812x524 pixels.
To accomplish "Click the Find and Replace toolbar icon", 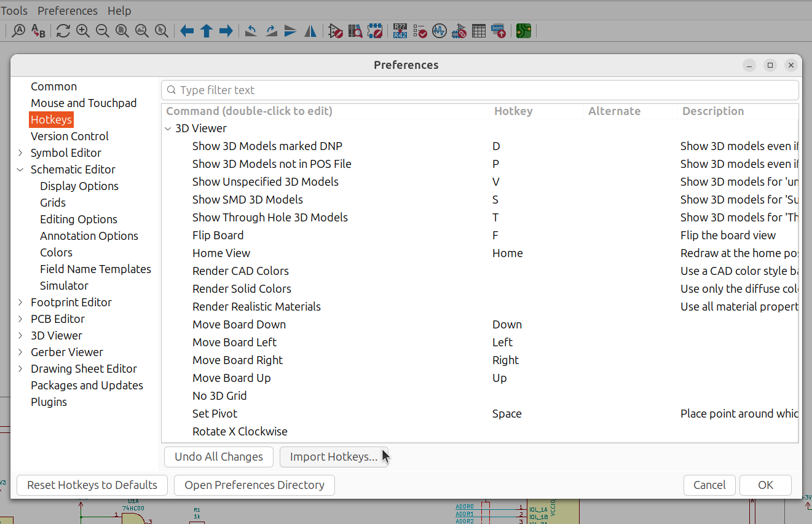I will click(38, 31).
